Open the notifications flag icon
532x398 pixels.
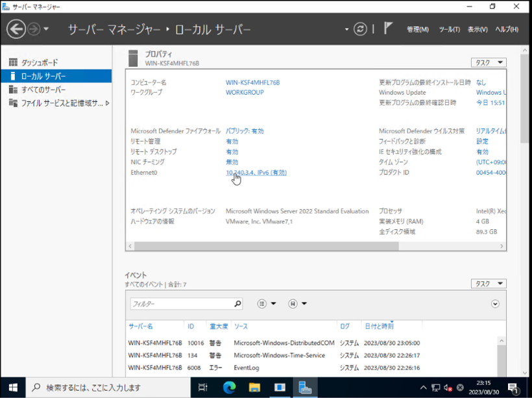(387, 29)
